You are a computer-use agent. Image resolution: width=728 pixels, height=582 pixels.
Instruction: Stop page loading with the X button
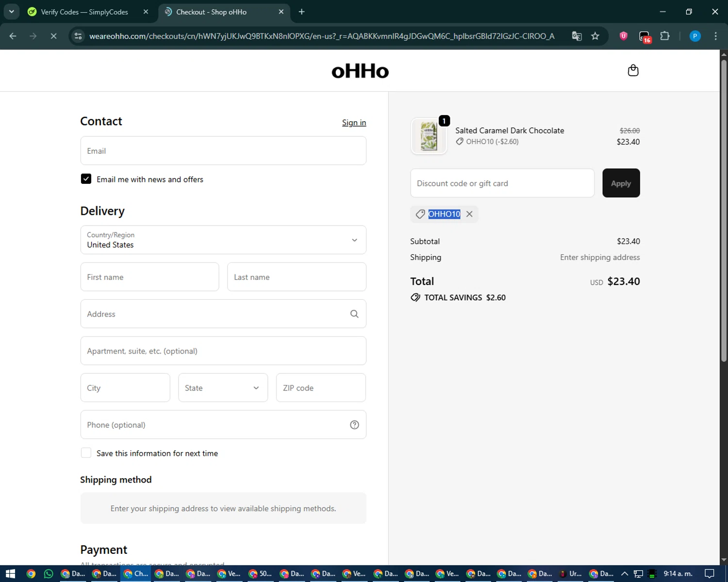point(53,36)
